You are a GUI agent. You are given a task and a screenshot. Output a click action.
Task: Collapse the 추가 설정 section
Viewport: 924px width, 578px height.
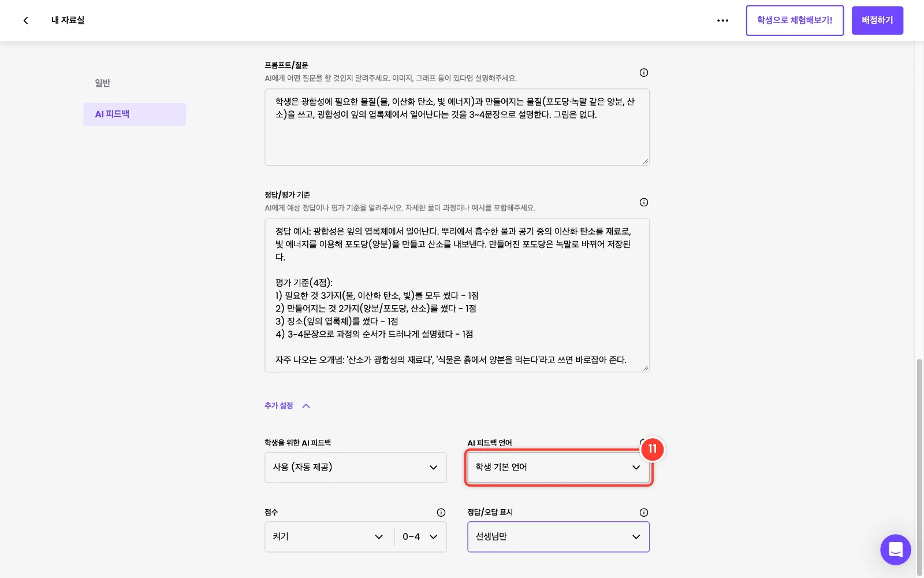287,406
